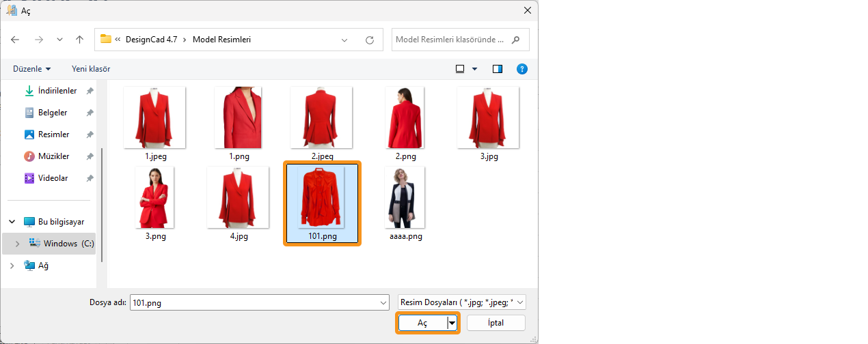Cancel with the İptal button
This screenshot has width=868, height=344.
point(496,323)
